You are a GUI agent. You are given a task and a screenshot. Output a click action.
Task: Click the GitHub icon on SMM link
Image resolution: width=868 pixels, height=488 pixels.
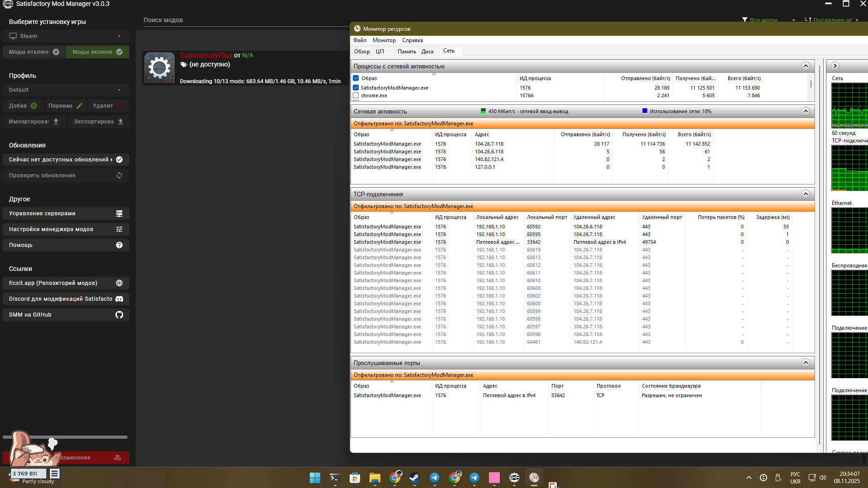(119, 315)
